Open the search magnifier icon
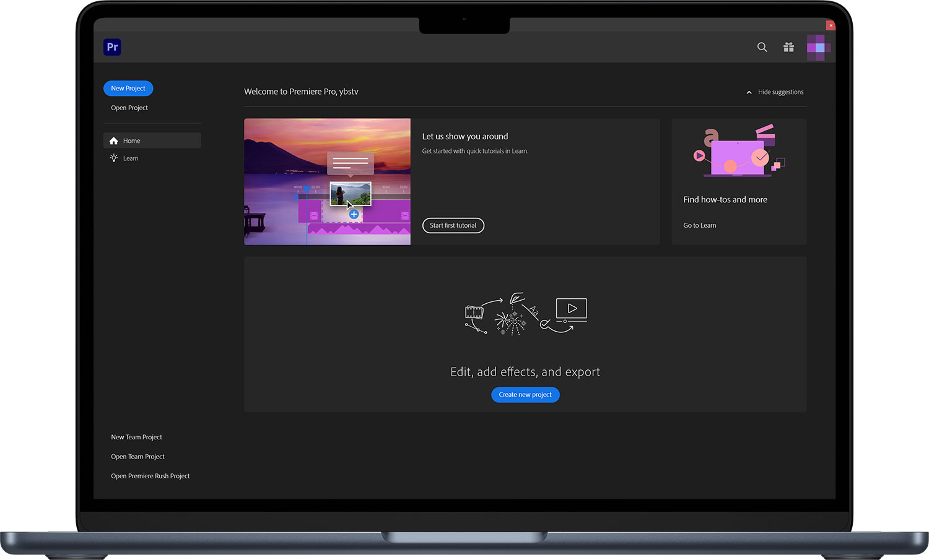929x560 pixels. coord(762,47)
